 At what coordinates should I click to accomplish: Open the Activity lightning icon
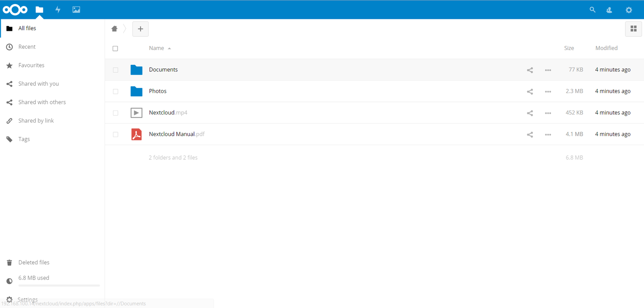pos(58,10)
